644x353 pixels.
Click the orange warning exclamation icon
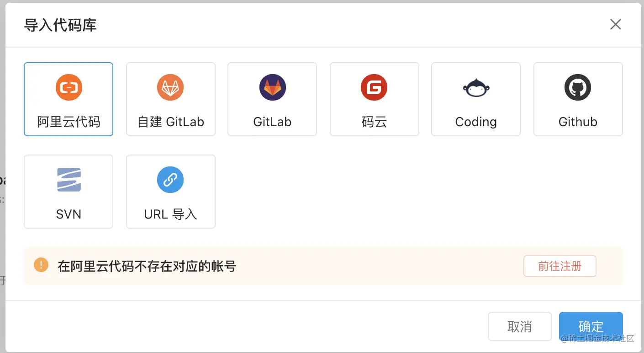click(41, 265)
